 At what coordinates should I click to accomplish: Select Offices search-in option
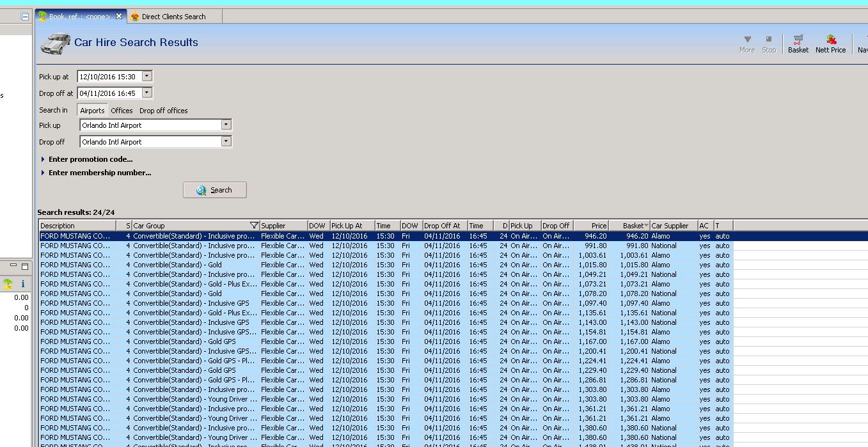(x=122, y=111)
